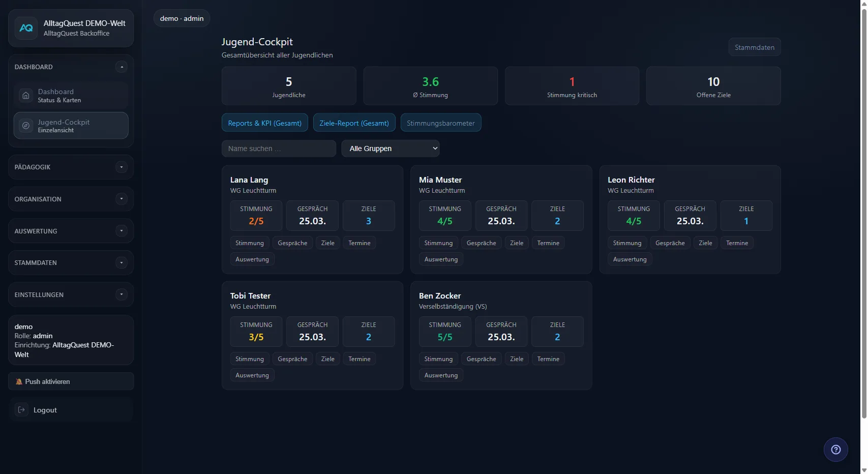Open the Alle Gruppen dropdown
868x474 pixels.
(391, 149)
